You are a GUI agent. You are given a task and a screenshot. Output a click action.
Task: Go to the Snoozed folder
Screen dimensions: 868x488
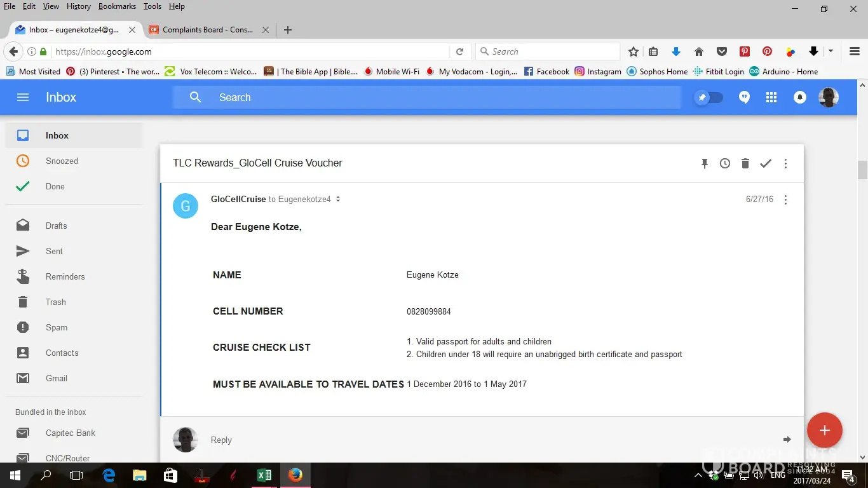point(62,161)
